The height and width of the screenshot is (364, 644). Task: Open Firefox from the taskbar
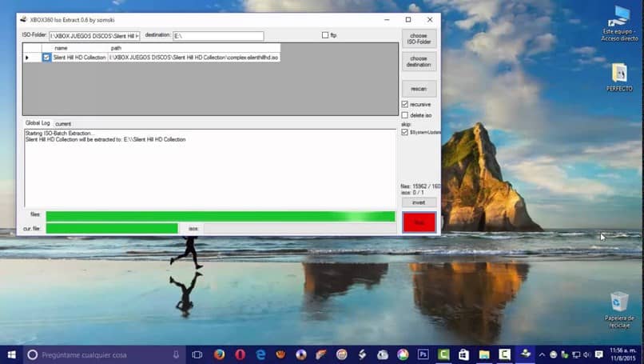[x=219, y=354]
